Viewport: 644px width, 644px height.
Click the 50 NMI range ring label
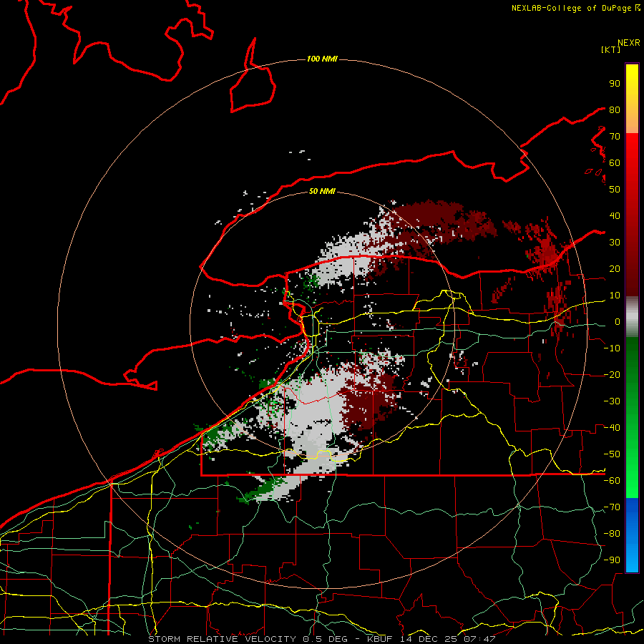(x=322, y=191)
